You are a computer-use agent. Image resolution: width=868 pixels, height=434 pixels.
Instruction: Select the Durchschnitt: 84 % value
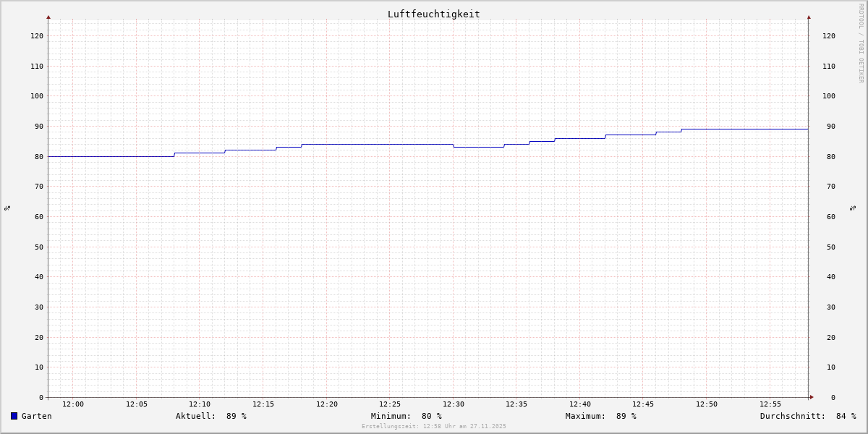tap(807, 416)
